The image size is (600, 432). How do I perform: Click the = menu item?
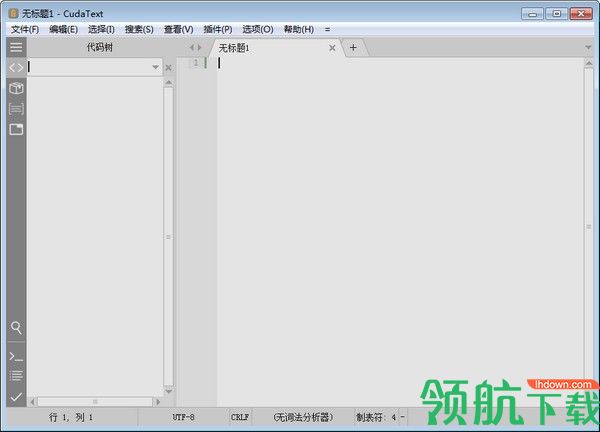[x=327, y=29]
